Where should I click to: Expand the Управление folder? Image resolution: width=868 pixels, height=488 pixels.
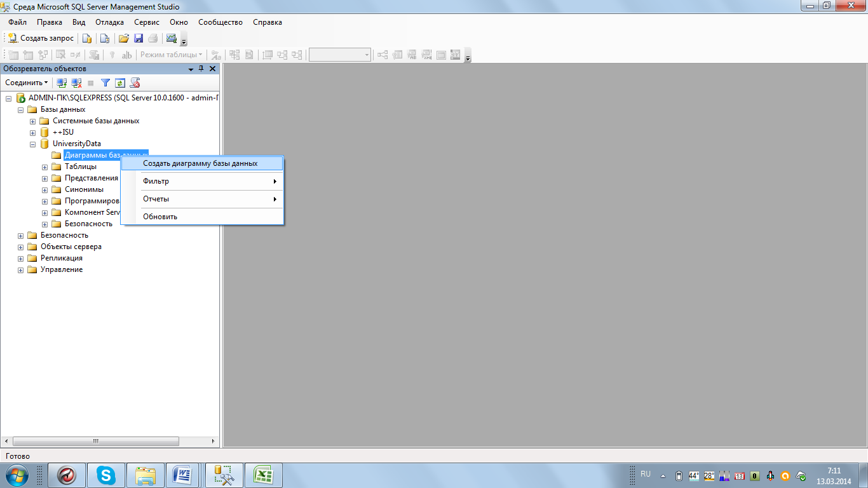click(x=21, y=270)
